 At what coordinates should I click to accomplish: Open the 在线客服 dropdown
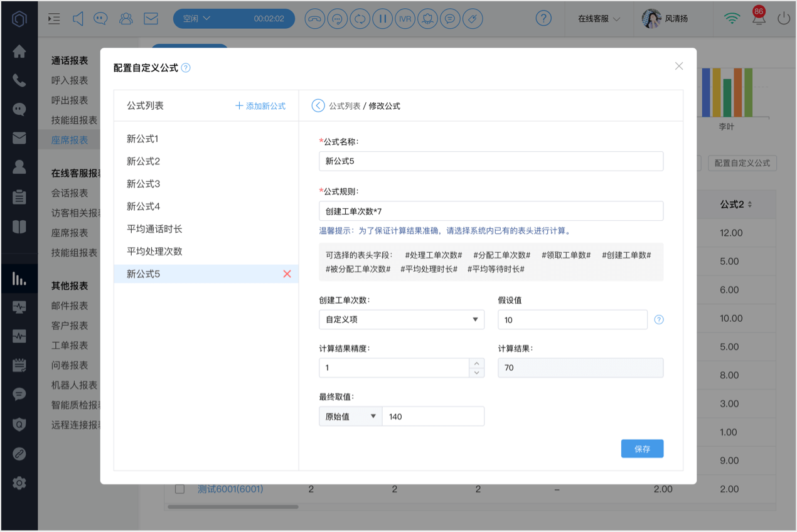coord(599,19)
